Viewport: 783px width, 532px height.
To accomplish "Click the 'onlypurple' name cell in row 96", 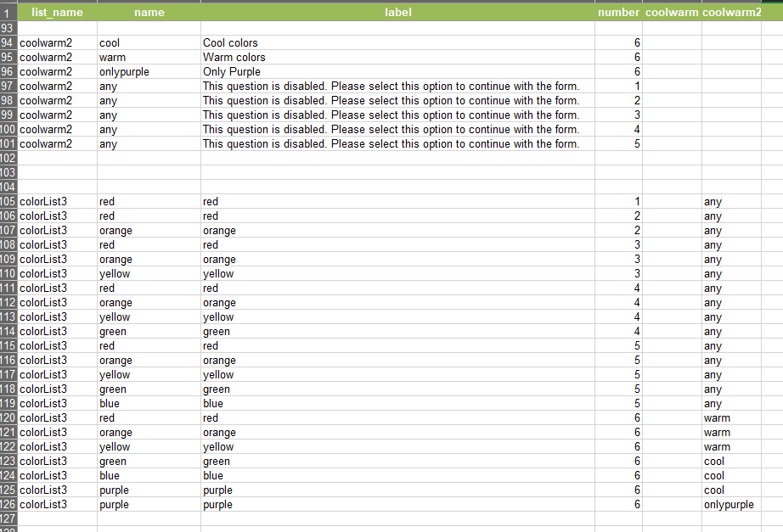I will 149,72.
